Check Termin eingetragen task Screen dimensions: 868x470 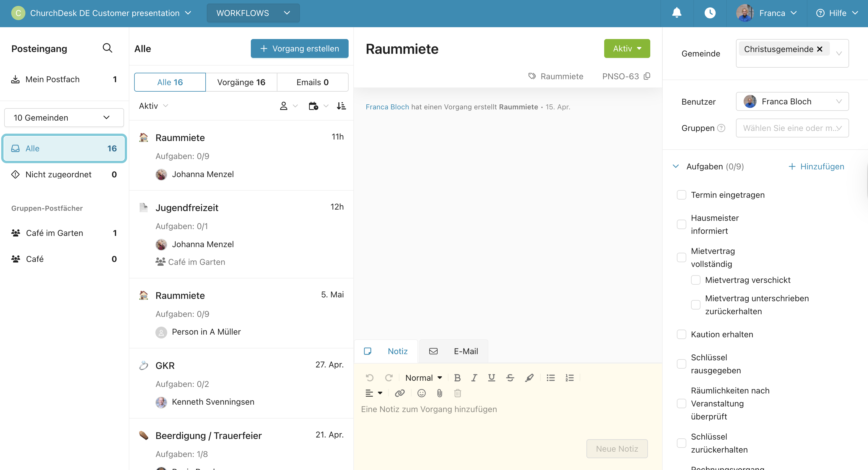[681, 195]
